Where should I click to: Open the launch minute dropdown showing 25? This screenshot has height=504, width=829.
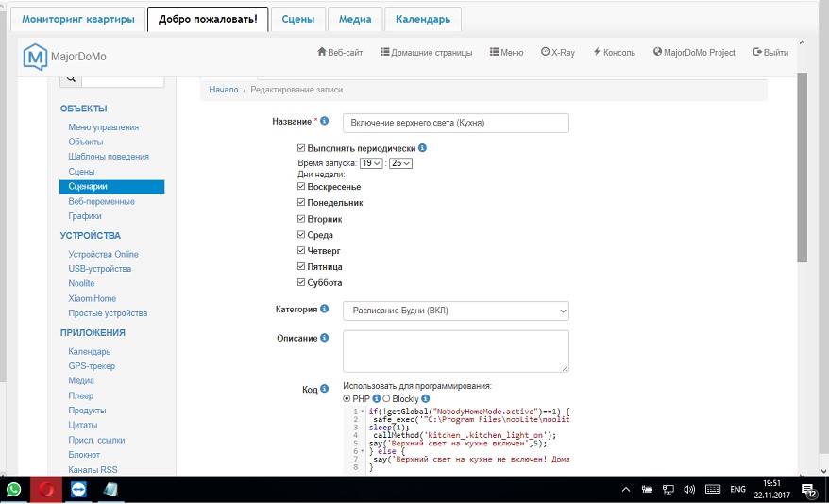pos(401,163)
